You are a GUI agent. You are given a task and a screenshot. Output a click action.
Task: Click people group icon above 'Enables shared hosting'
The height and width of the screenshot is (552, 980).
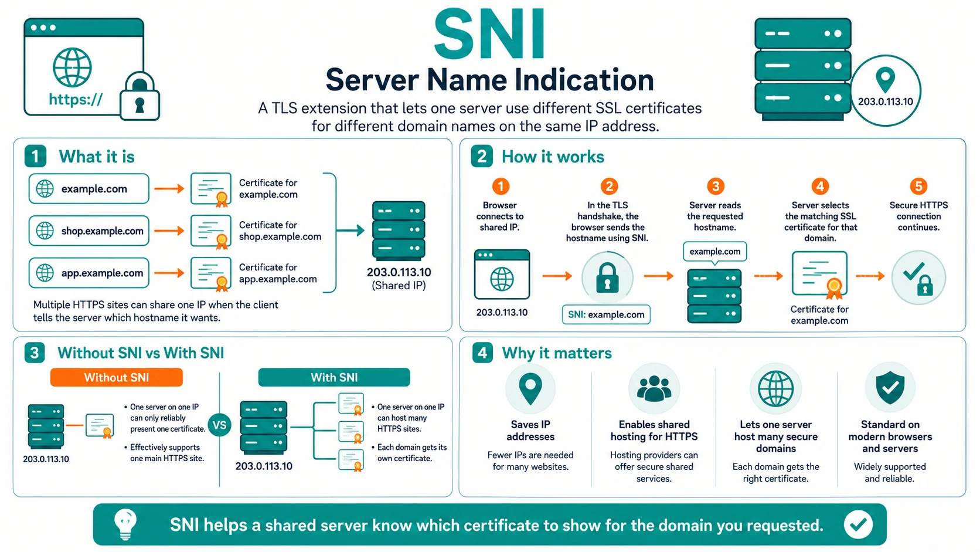pos(654,388)
